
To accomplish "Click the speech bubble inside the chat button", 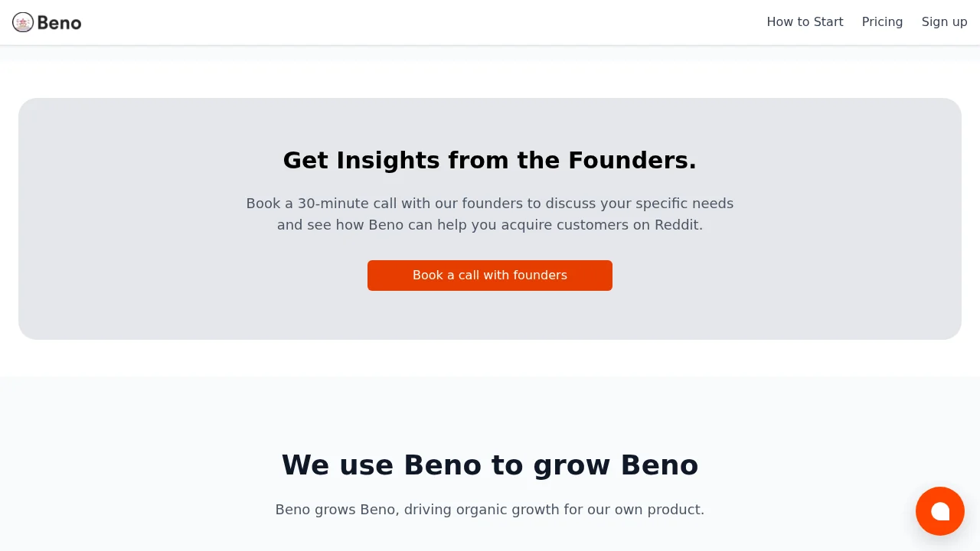I will (x=940, y=511).
